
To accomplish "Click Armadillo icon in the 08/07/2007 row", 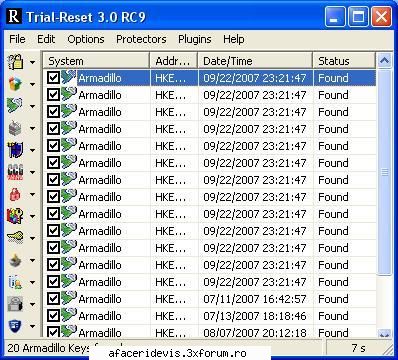I will point(69,331).
